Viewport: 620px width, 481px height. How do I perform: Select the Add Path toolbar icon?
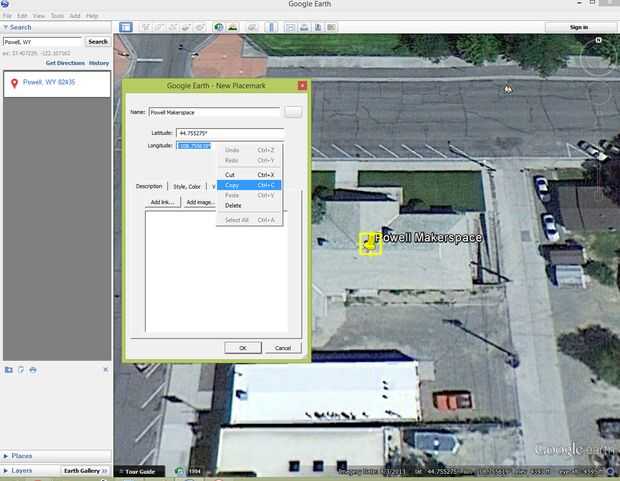[x=173, y=27]
